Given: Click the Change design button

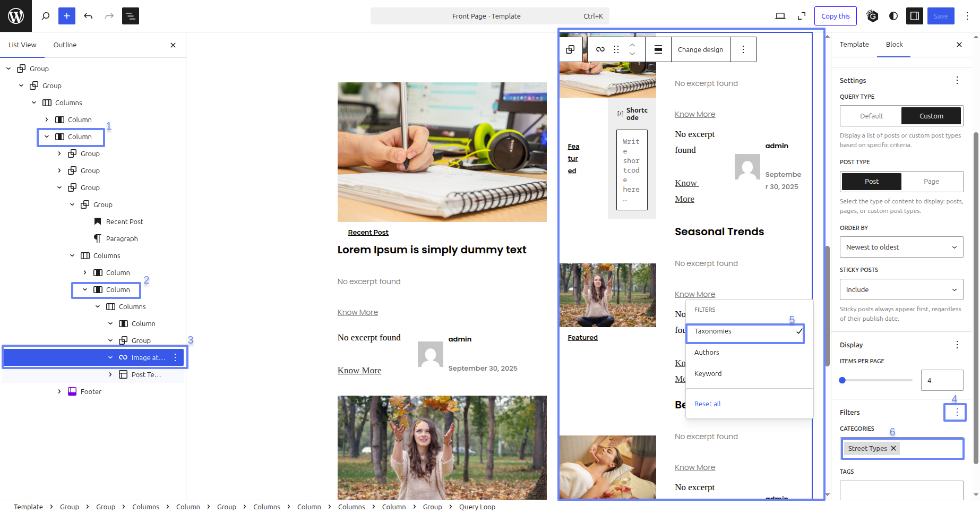Looking at the screenshot, I should 700,49.
